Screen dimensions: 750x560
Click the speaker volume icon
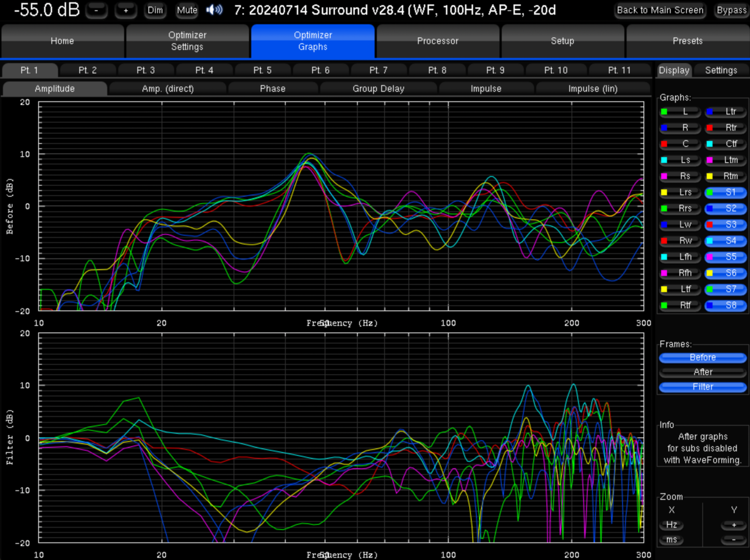tap(214, 10)
